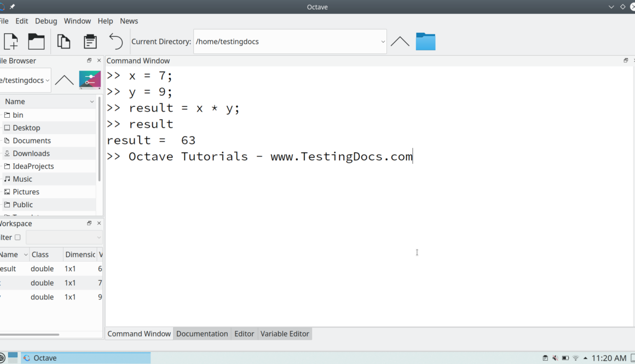635x364 pixels.
Task: Switch to Variable Editor tab
Action: pos(285,334)
